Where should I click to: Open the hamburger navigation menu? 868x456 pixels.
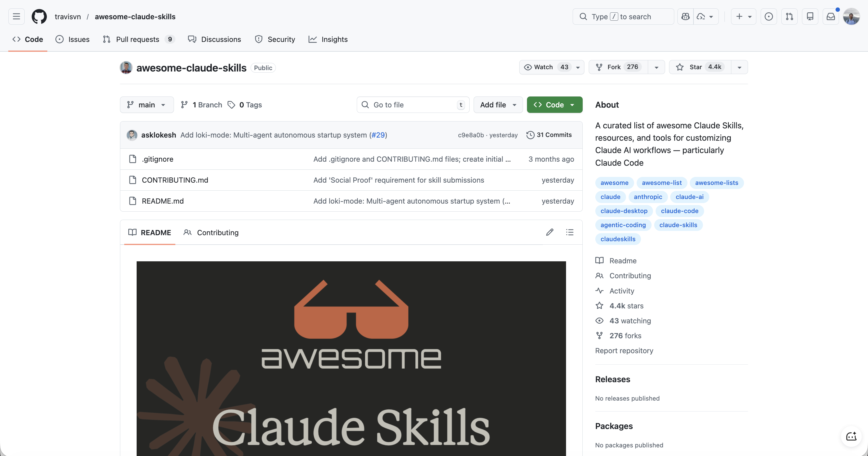click(x=16, y=17)
